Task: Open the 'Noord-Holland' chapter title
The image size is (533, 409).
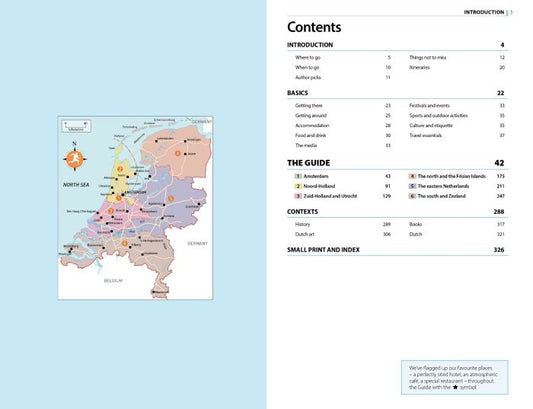Action: point(319,186)
